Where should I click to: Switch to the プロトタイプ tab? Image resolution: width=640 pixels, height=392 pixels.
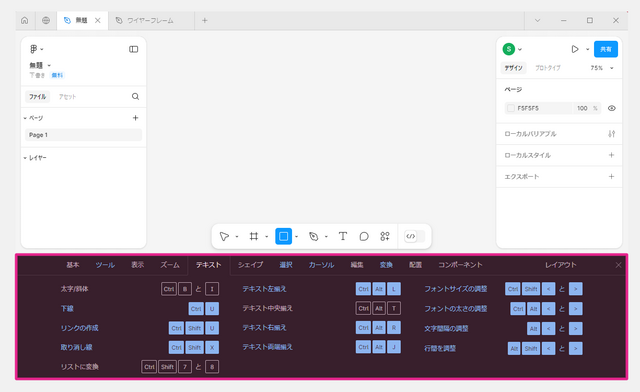click(548, 68)
